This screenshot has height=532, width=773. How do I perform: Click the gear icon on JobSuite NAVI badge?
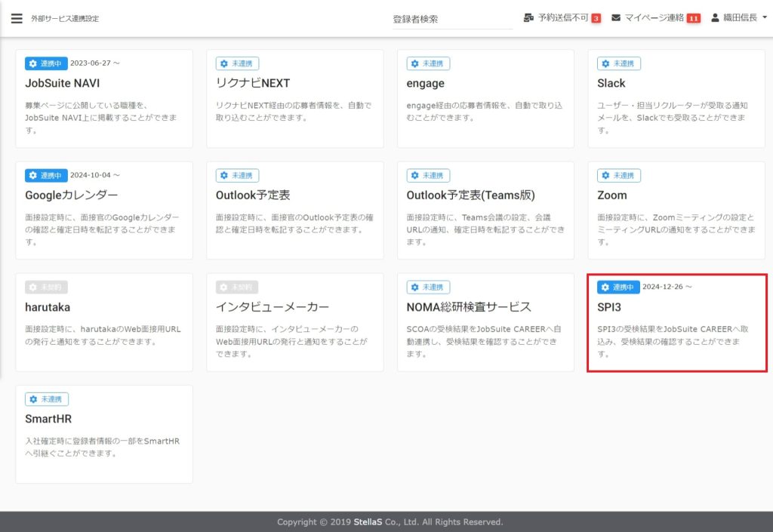pos(33,63)
